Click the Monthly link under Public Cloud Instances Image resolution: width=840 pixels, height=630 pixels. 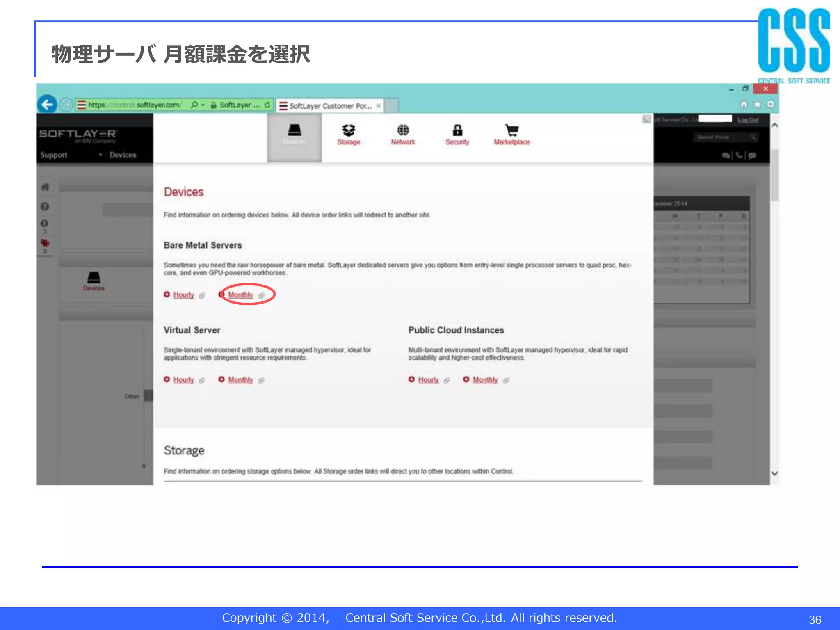(485, 380)
